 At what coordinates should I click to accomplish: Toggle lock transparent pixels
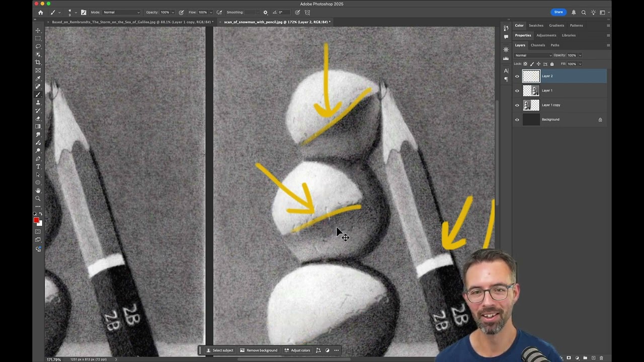525,64
